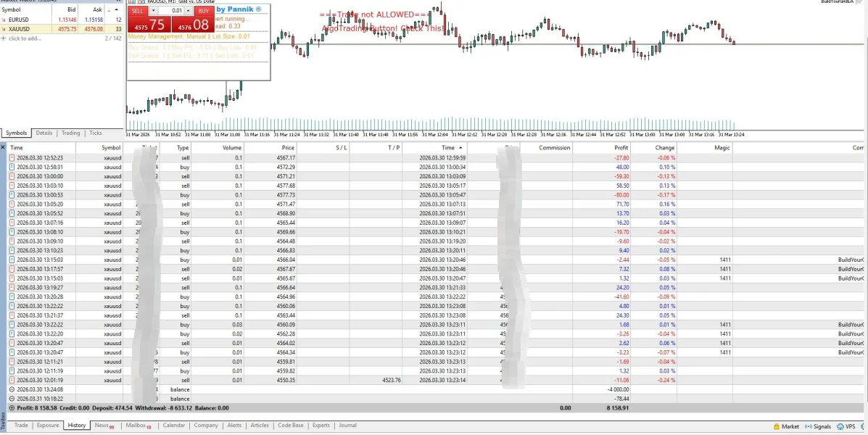The width and height of the screenshot is (868, 435).
Task: Sort history by the Profit column header
Action: [x=602, y=148]
